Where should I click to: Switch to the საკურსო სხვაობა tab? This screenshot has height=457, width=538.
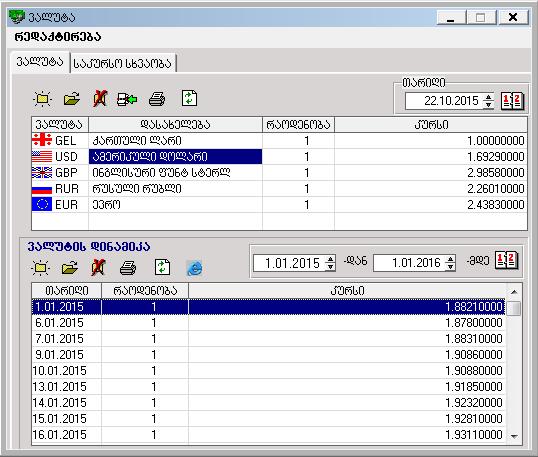[123, 63]
